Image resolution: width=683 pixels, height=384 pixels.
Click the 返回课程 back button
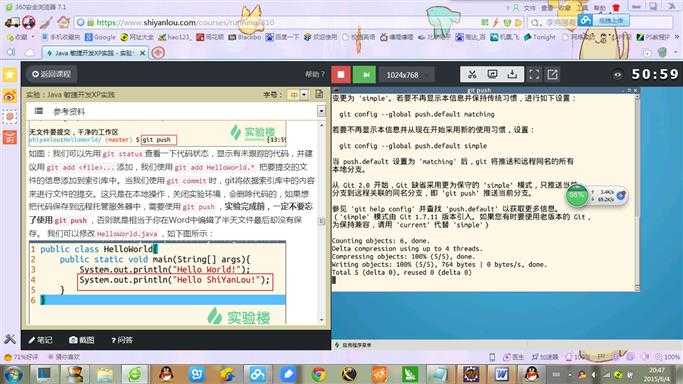51,74
